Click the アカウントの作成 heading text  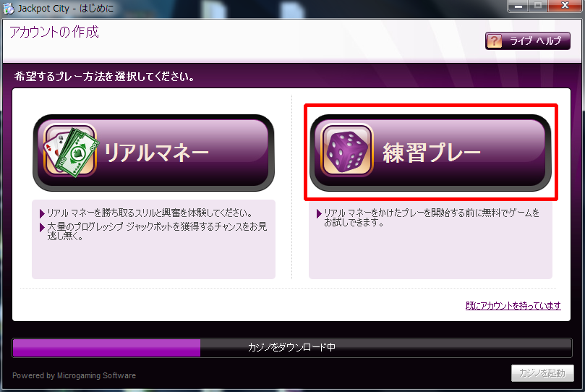point(54,32)
